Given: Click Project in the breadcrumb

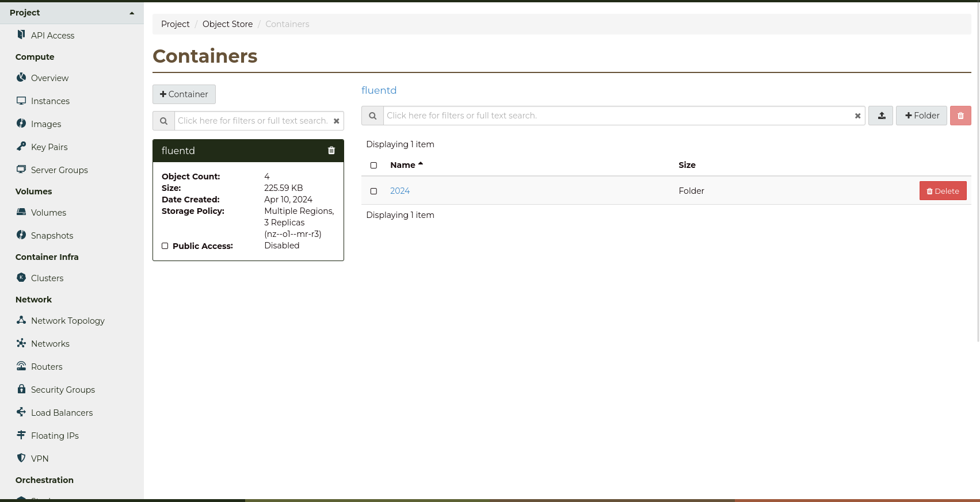Looking at the screenshot, I should (175, 24).
